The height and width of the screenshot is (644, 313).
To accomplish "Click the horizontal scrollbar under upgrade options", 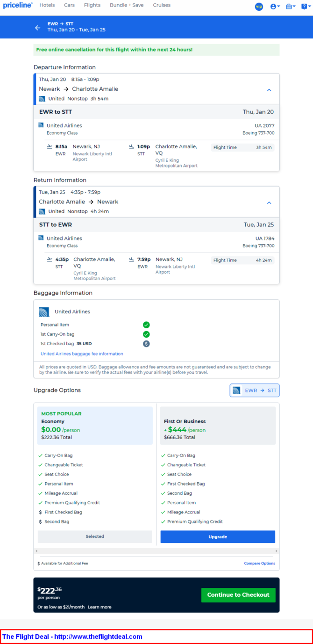I will point(156,551).
